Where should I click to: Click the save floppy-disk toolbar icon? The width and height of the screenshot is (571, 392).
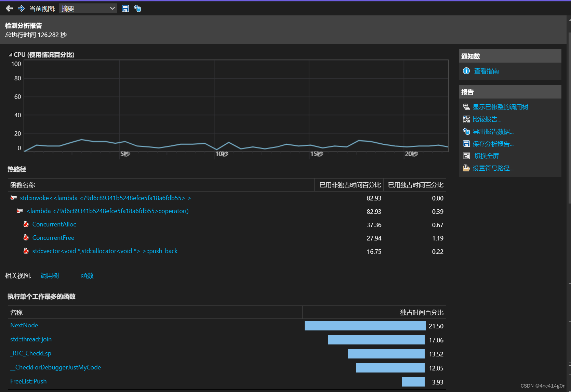click(125, 9)
